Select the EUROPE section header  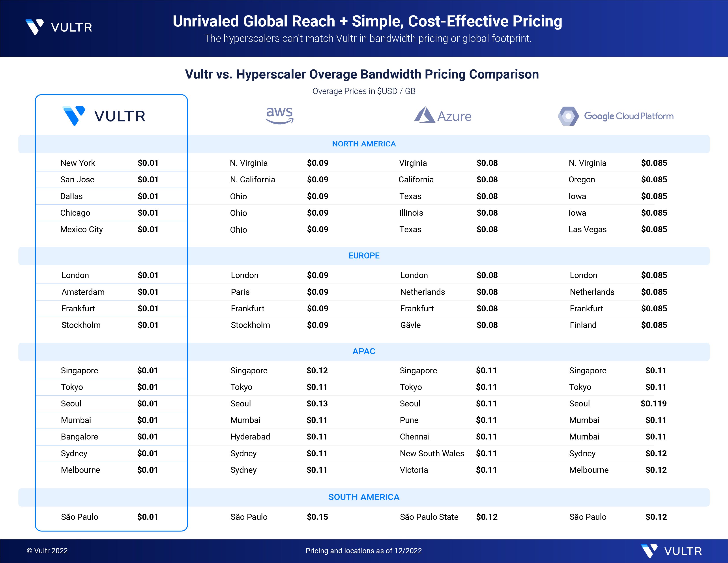click(x=364, y=256)
